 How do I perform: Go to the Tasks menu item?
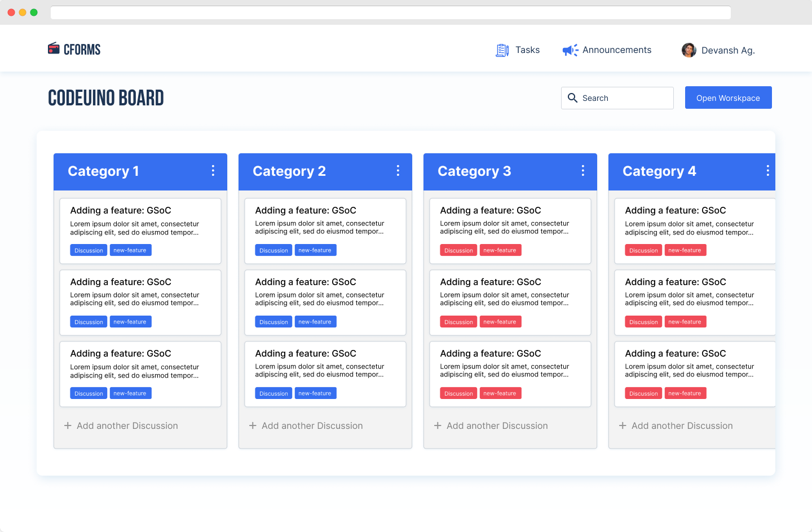tap(527, 50)
